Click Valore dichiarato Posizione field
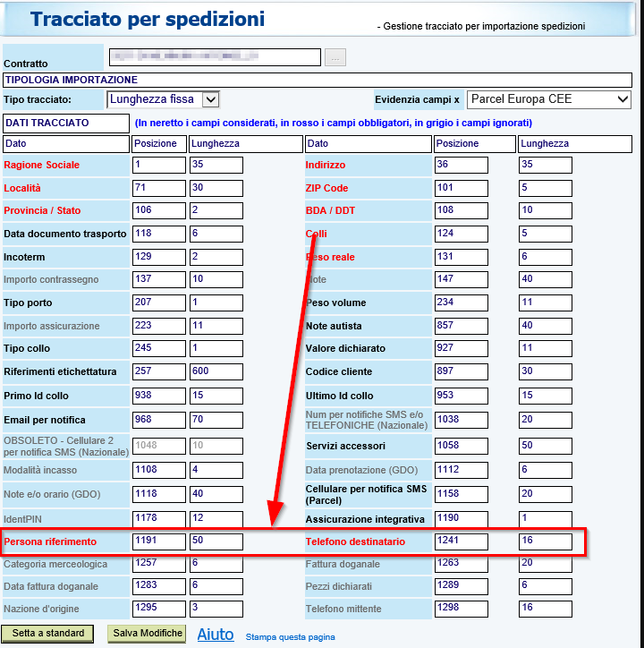 tap(461, 348)
